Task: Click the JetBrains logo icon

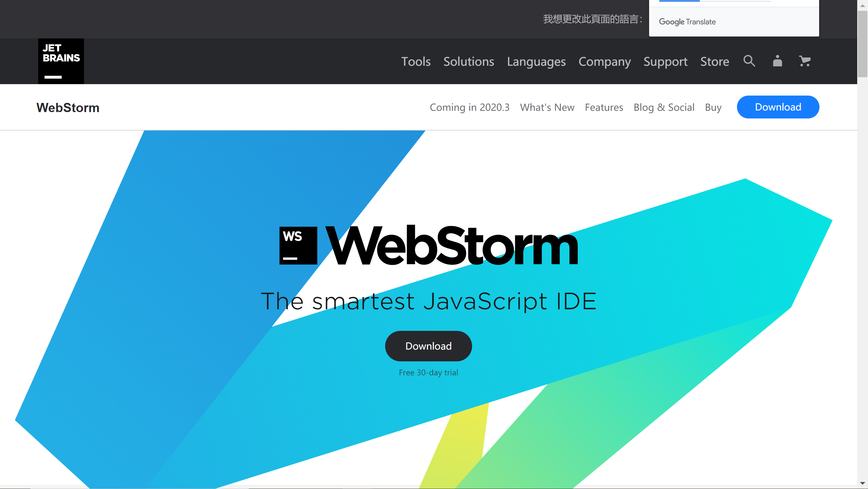Action: tap(60, 61)
